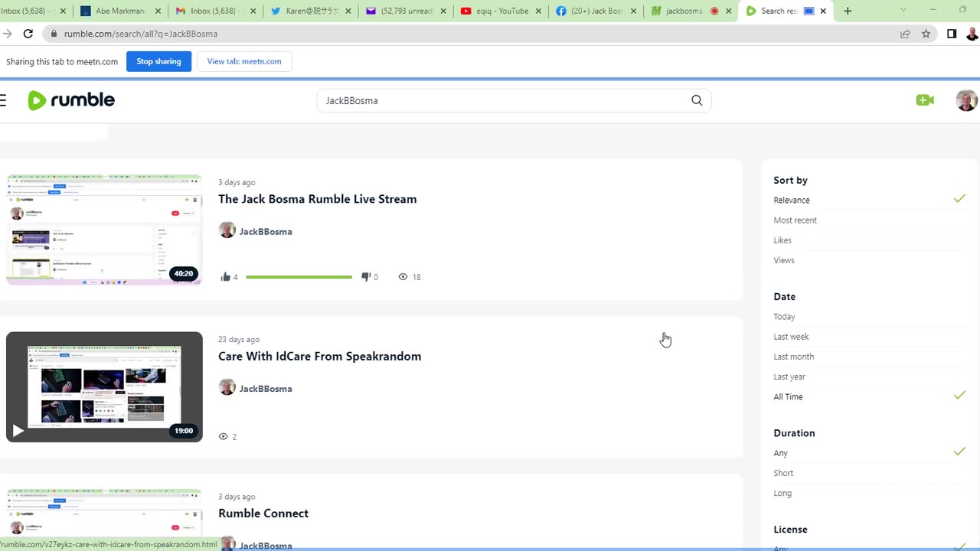Dislike The Jack Bosma Rumble Live Stream

[366, 277]
